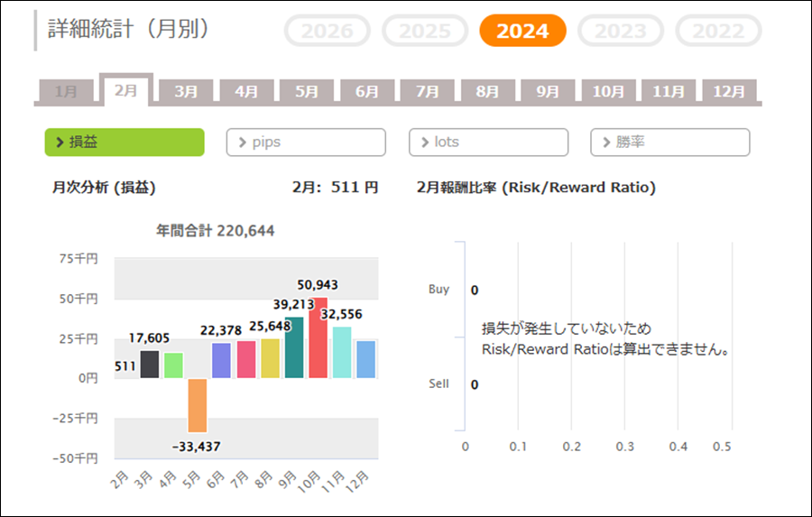Go to the 10月 tab

coord(608,91)
